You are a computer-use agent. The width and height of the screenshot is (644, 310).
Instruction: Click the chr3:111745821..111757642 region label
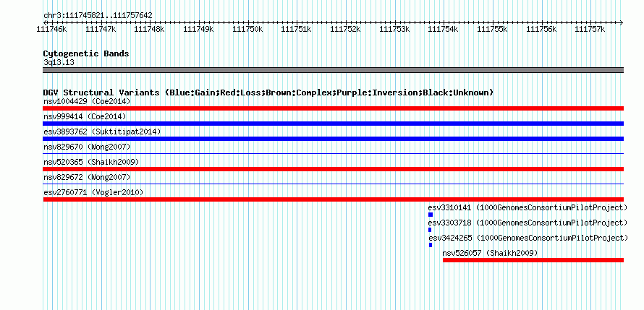(98, 16)
